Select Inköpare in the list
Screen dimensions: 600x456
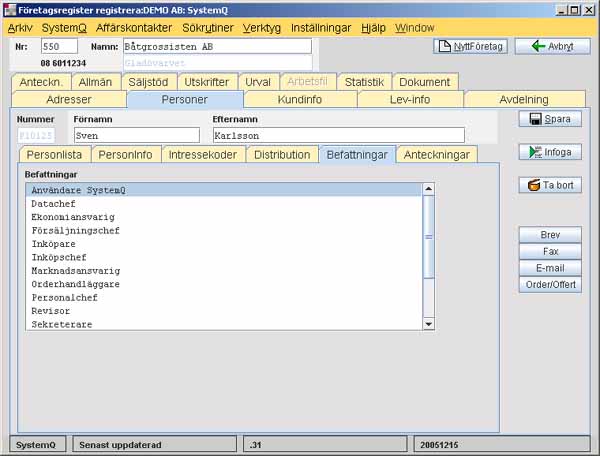[x=224, y=244]
